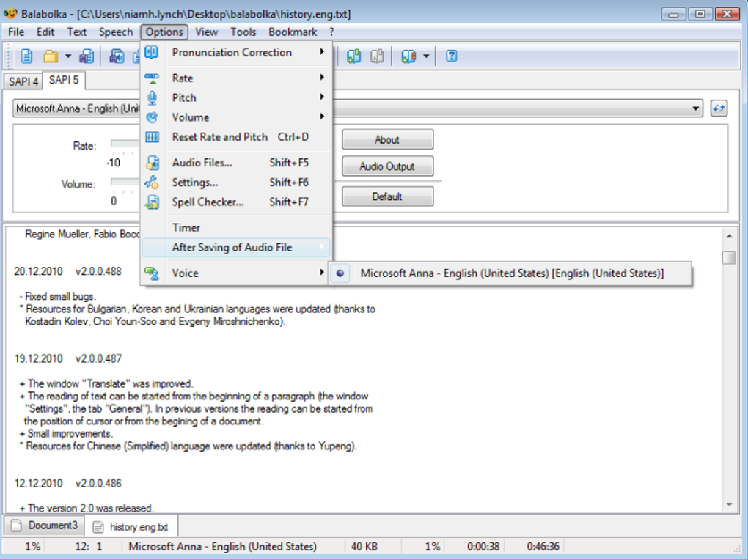This screenshot has width=748, height=560.
Task: Open the Speech menu
Action: click(x=115, y=32)
